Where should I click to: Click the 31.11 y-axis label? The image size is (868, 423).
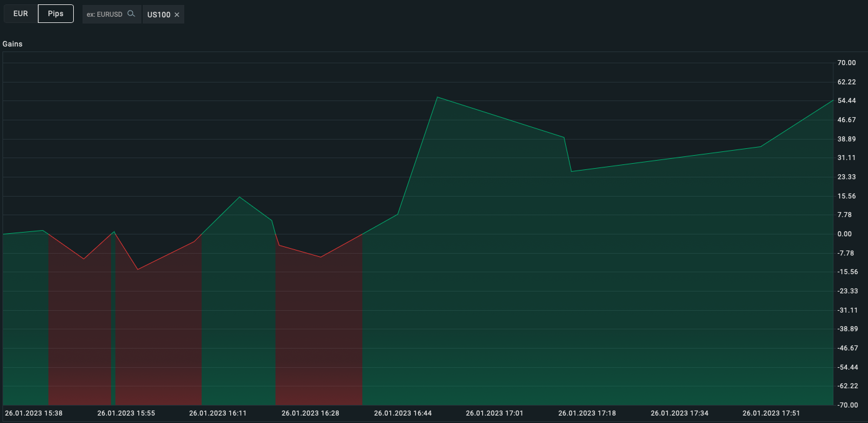click(x=846, y=158)
